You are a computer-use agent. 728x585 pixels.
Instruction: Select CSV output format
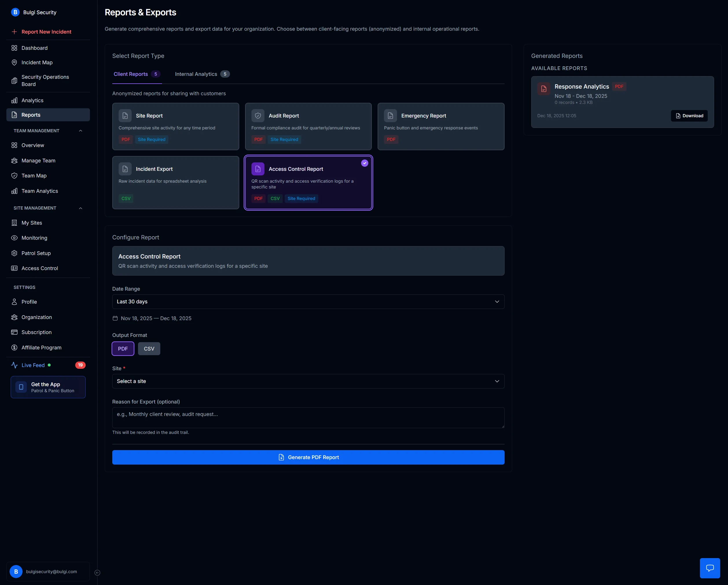click(149, 349)
